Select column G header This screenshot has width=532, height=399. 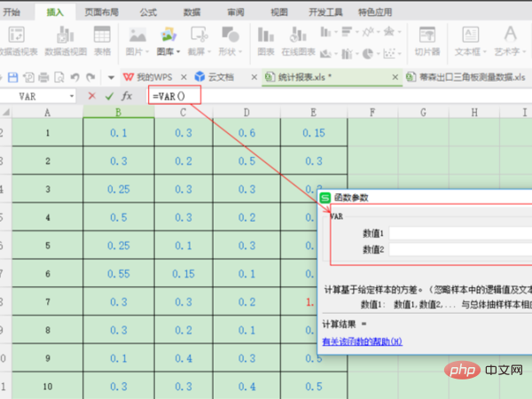click(424, 112)
